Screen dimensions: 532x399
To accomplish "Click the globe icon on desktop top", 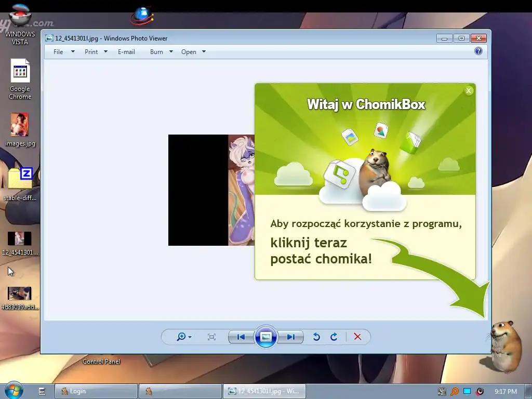I will 142,16.
